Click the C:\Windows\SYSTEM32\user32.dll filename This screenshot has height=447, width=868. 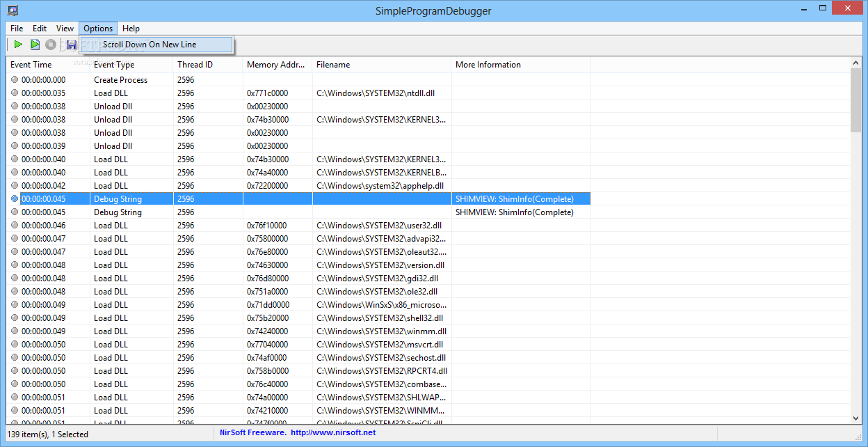[x=379, y=226]
